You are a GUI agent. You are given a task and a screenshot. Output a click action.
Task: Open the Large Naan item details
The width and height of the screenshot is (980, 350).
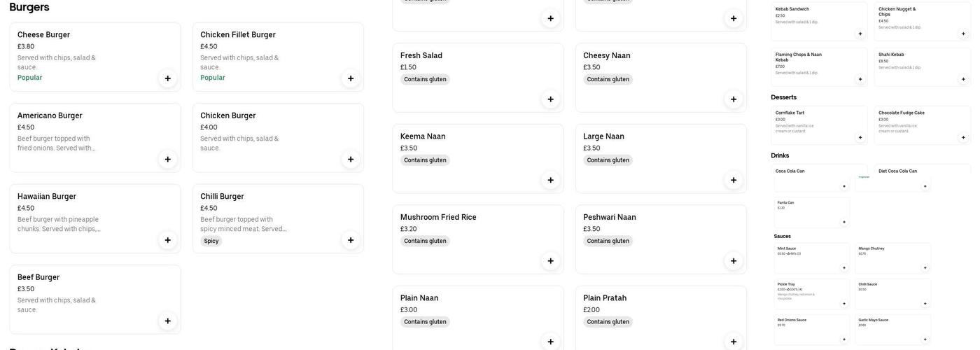coord(603,136)
